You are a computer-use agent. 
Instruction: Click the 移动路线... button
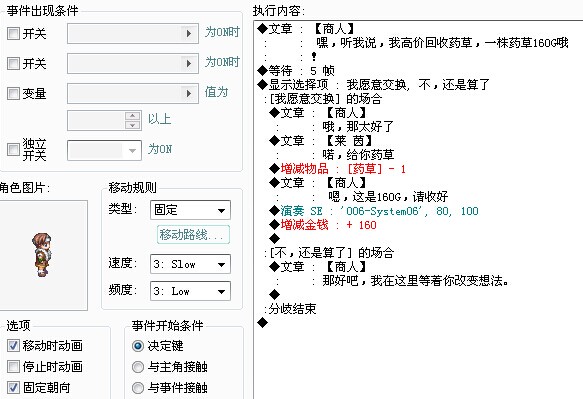193,235
